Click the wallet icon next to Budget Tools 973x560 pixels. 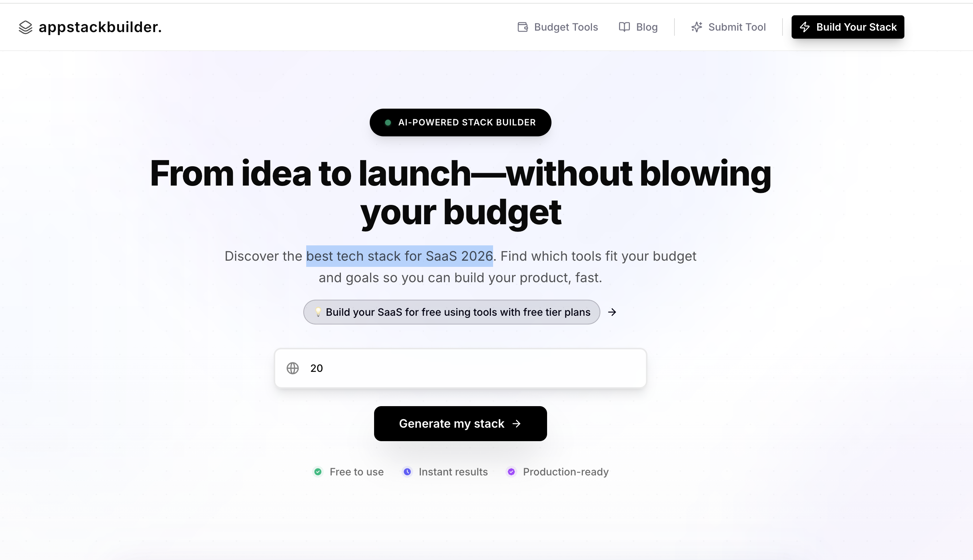coord(522,27)
